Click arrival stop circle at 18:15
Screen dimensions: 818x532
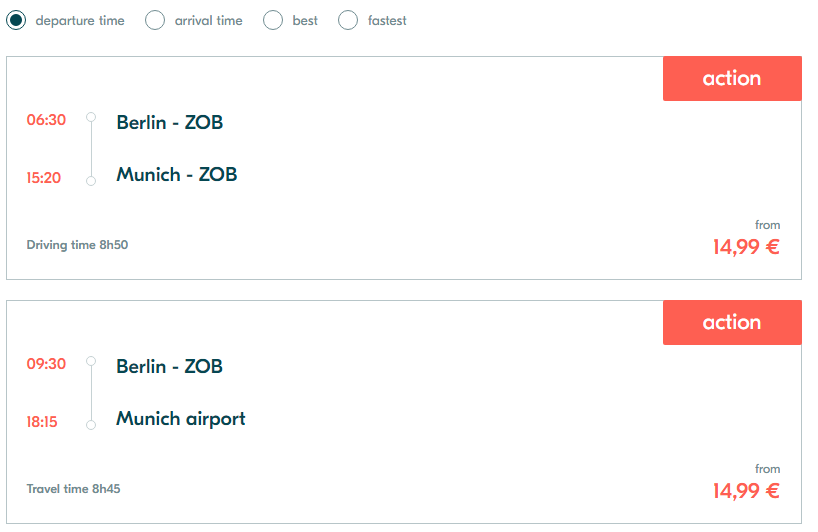click(91, 425)
